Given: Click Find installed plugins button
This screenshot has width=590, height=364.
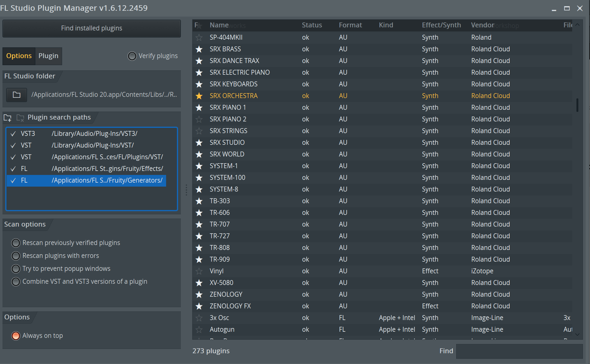Looking at the screenshot, I should (92, 28).
